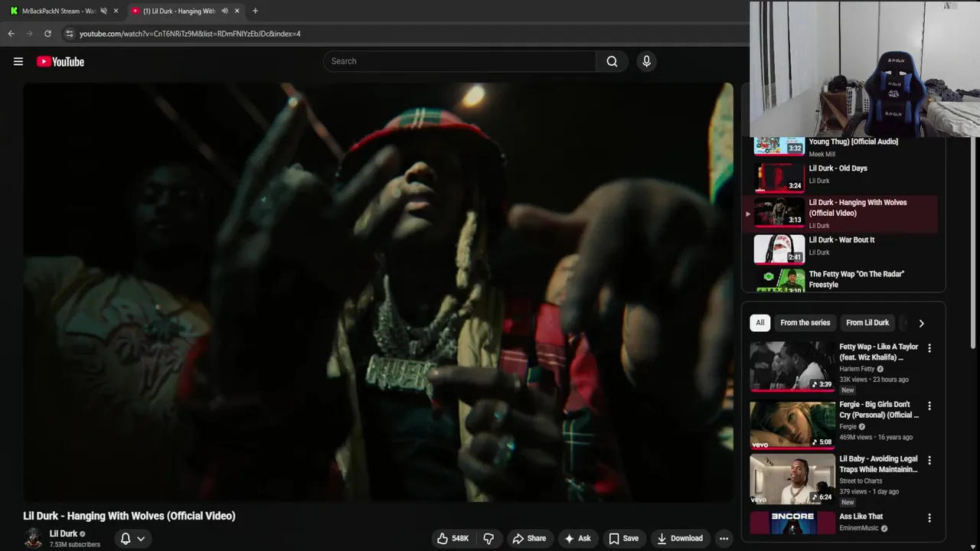The width and height of the screenshot is (980, 551).
Task: Start voice search with the microphone icon
Action: coord(646,61)
